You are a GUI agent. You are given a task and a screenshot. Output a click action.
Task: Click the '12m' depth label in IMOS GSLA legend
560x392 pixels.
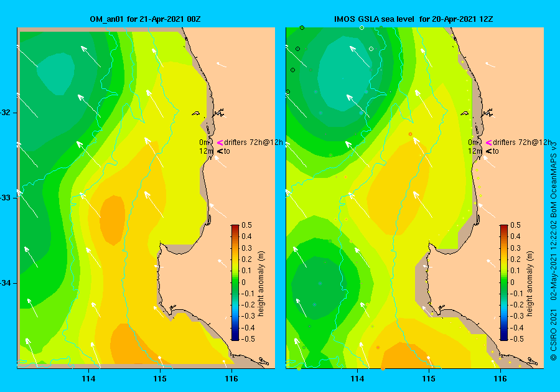475,151
